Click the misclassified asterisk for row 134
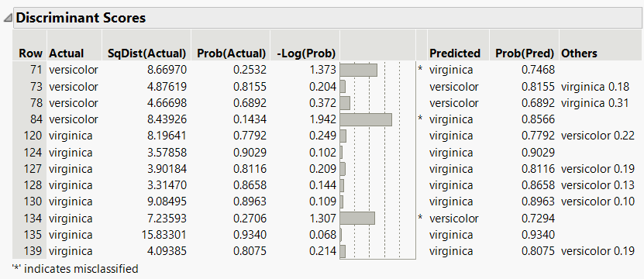 click(420, 219)
